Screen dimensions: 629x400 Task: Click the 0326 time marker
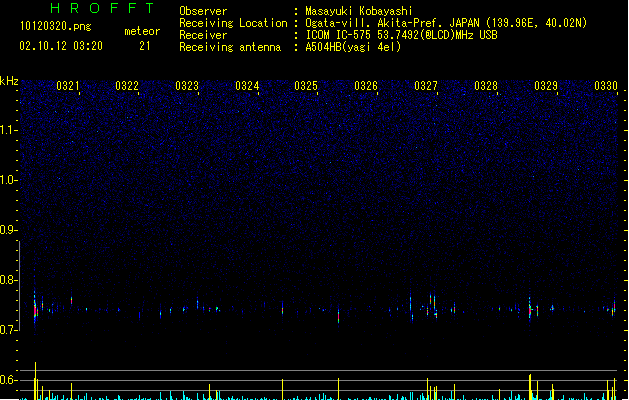tap(366, 86)
